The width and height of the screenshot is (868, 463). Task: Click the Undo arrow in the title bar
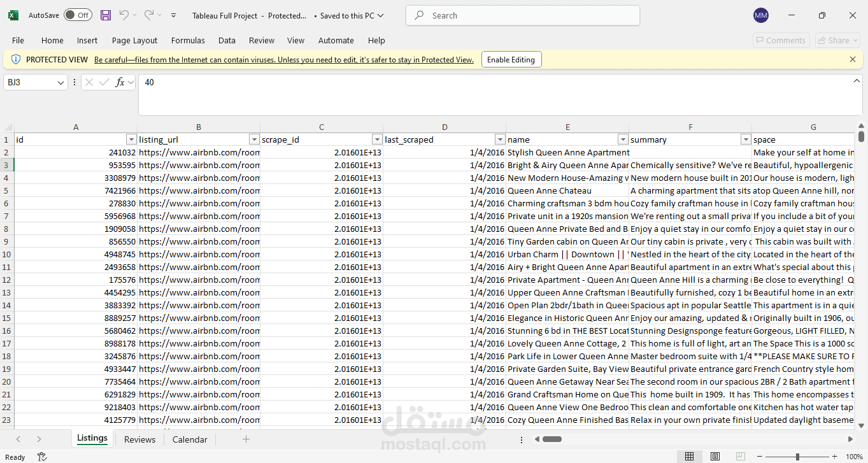pyautogui.click(x=124, y=15)
